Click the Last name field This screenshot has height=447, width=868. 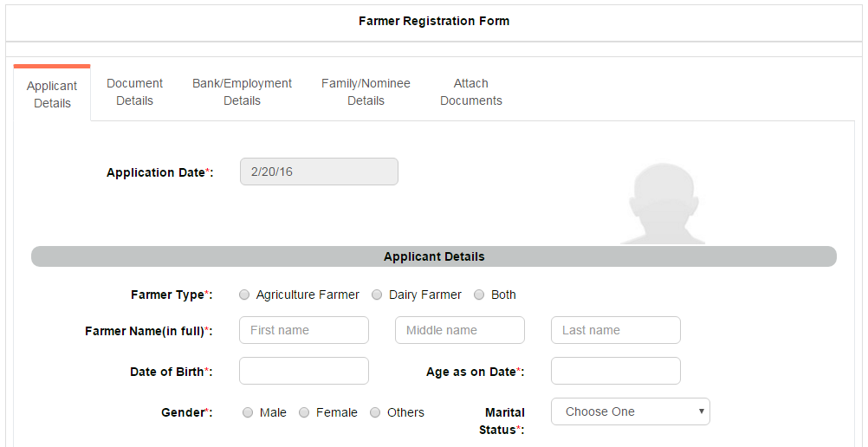[615, 330]
